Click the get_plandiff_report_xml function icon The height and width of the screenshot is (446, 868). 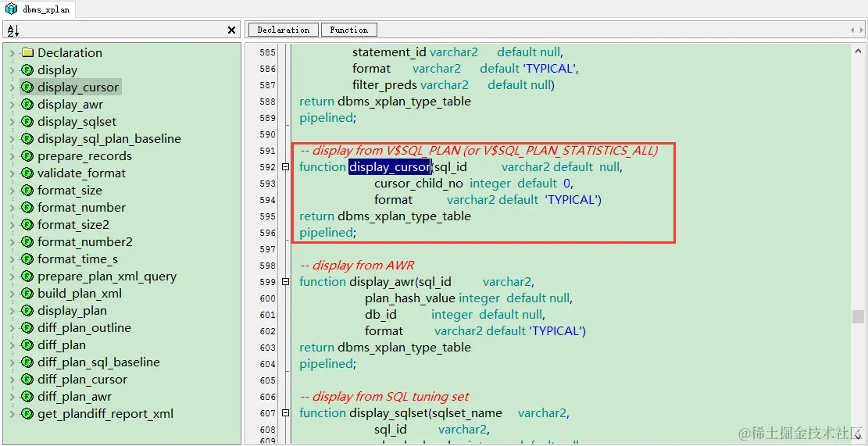coord(27,413)
